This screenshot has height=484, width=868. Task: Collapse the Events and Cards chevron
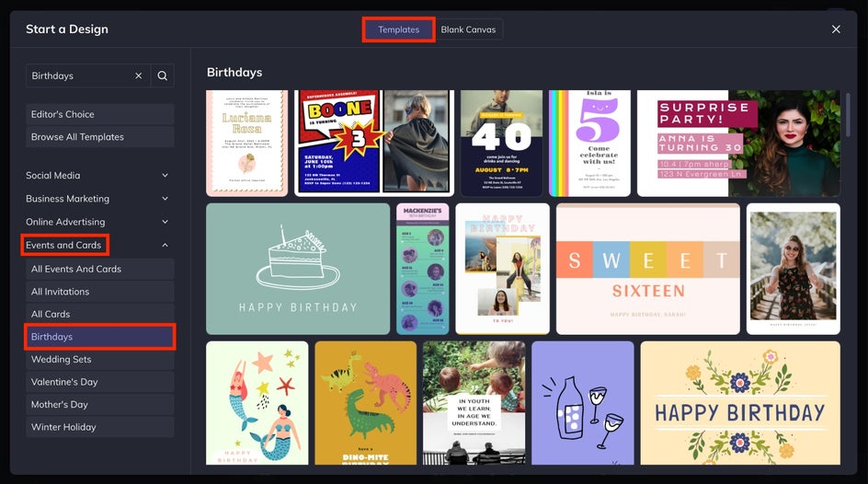[x=165, y=246]
